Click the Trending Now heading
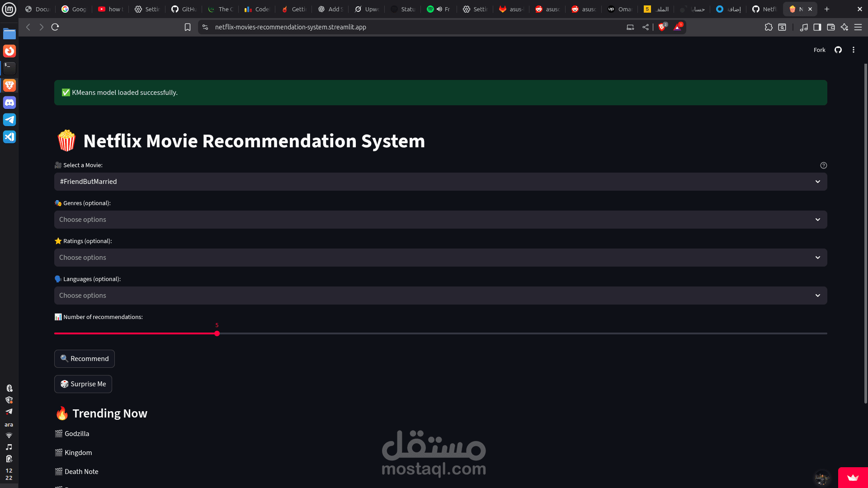 click(101, 413)
